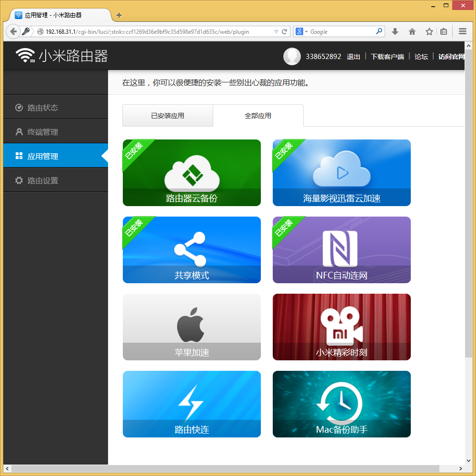Open the 海量影视迅雷云加速 app tile
The width and height of the screenshot is (476, 476).
pyautogui.click(x=341, y=172)
